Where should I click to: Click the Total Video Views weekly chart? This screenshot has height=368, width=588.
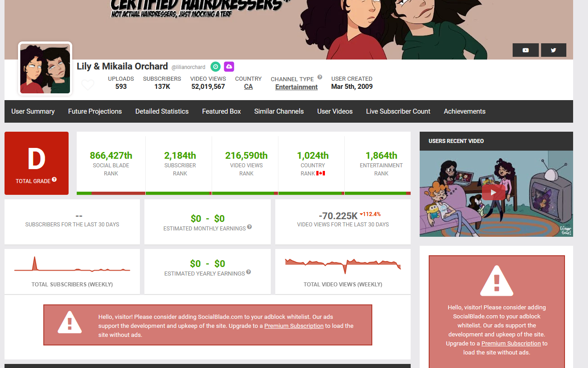(343, 266)
